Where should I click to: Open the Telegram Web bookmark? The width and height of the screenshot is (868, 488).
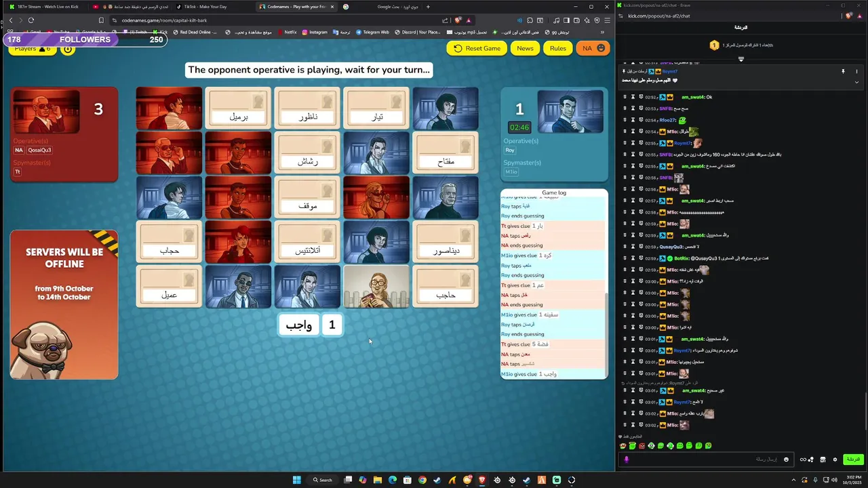(x=372, y=32)
